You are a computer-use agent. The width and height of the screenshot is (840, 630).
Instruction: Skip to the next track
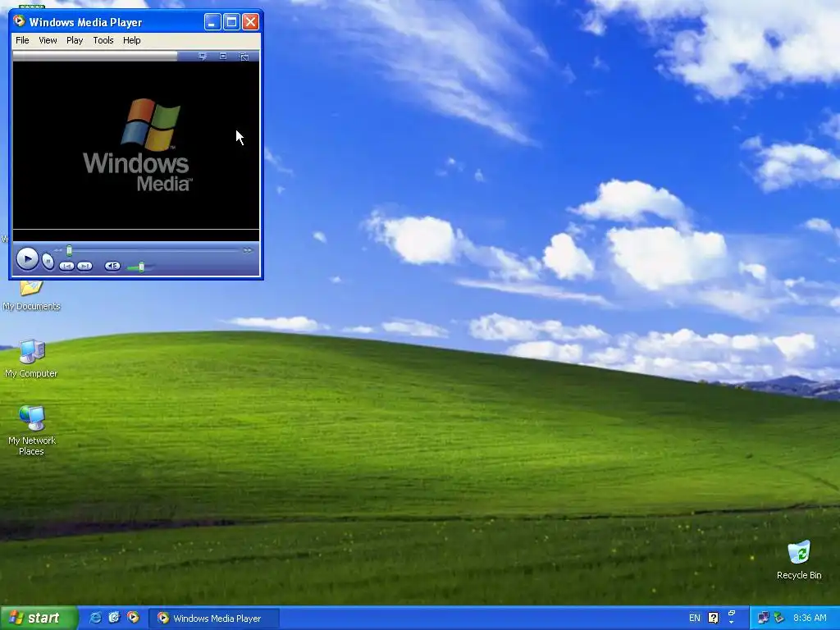tap(84, 267)
